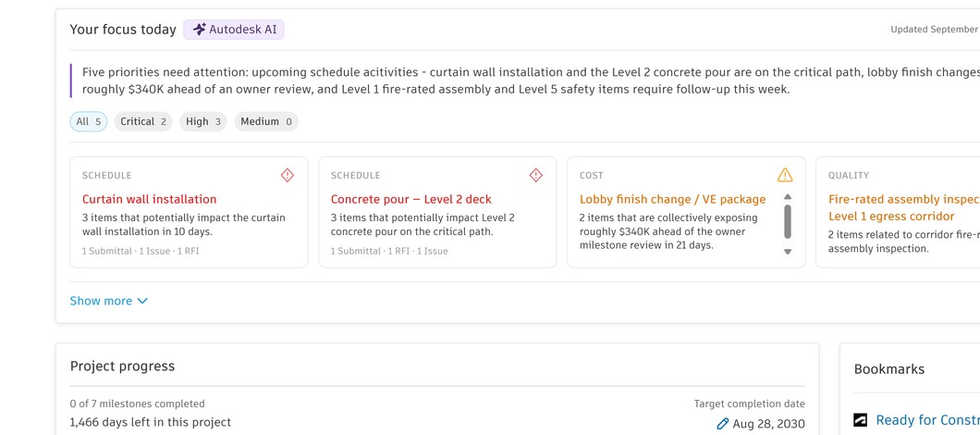This screenshot has width=980, height=435.
Task: Open the Ready for Construction bookmark link
Action: tap(927, 420)
